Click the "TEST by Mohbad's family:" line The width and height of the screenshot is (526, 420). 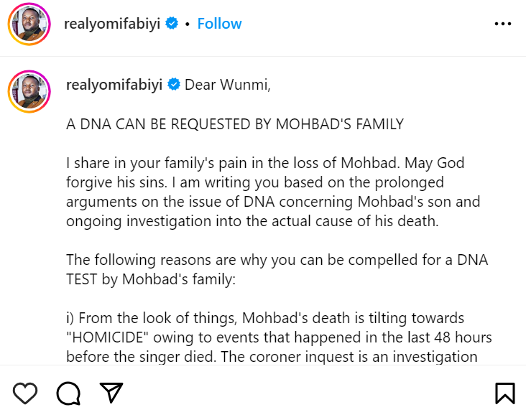(x=150, y=279)
